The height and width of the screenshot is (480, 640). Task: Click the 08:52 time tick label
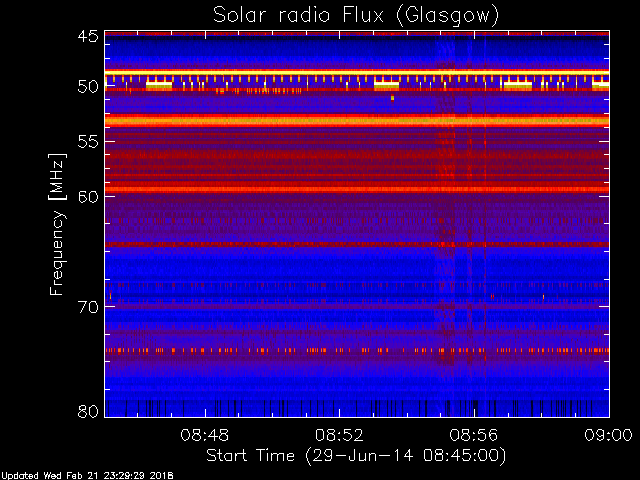(339, 435)
